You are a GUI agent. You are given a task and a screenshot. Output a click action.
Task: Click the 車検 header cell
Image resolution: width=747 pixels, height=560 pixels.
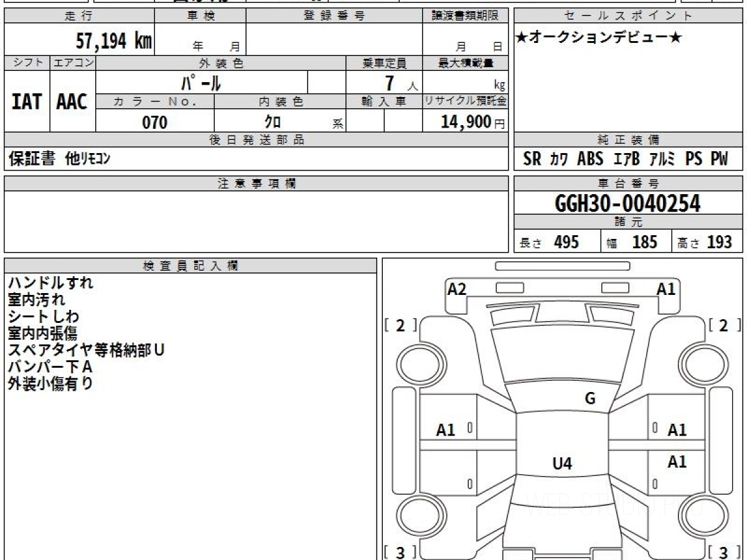tap(200, 16)
